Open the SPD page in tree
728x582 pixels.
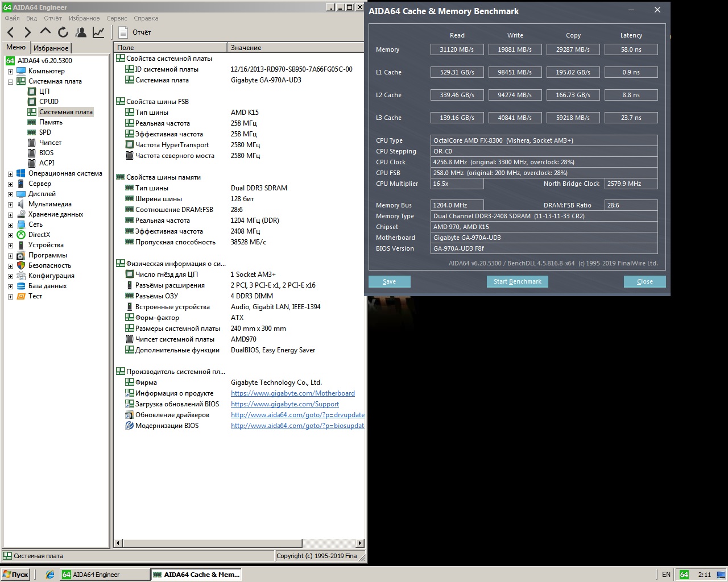click(45, 132)
